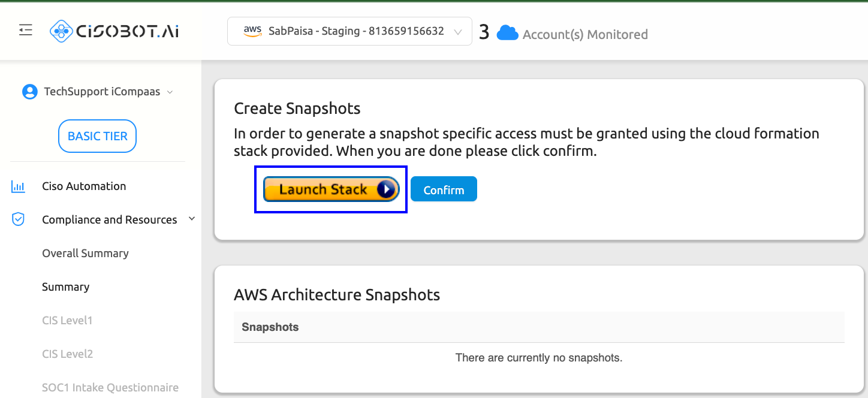
Task: Click the CISOBOT.AI logo
Action: tap(114, 31)
